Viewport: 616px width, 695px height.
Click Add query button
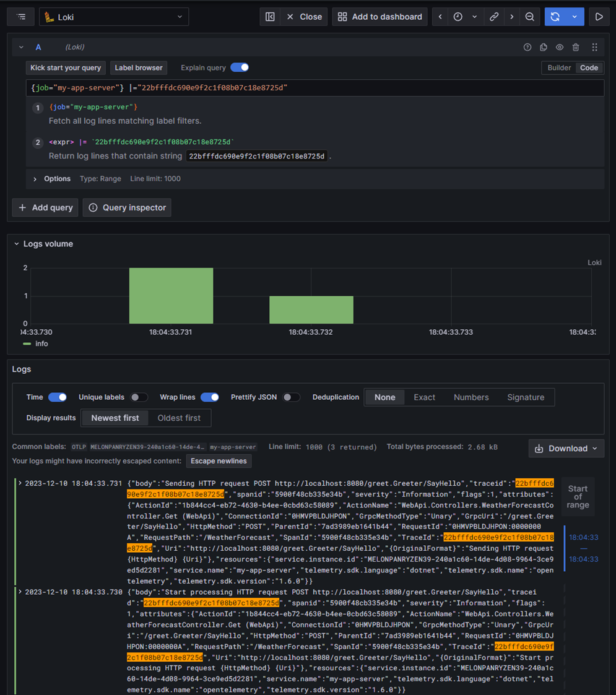coord(45,207)
